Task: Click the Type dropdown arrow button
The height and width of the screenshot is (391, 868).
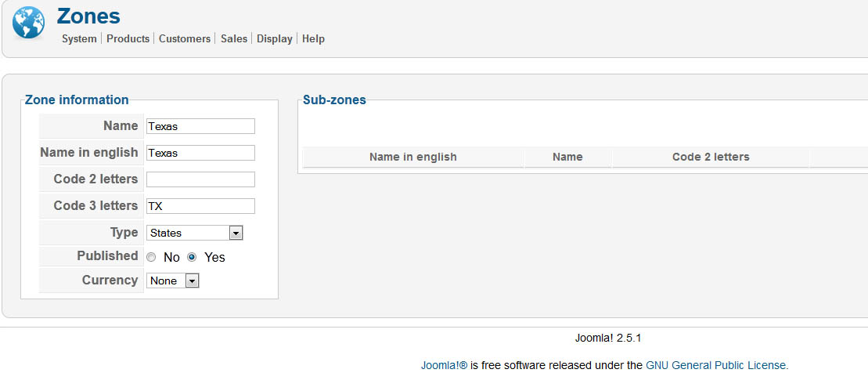Action: [x=236, y=233]
